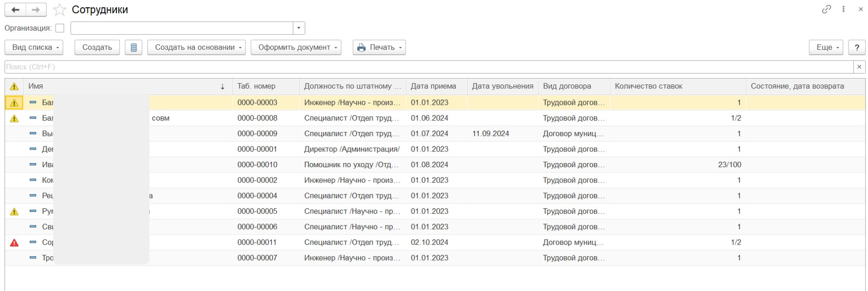This screenshot has height=291, width=868.
Task: Select the cell with 0000-00007
Action: (x=266, y=258)
